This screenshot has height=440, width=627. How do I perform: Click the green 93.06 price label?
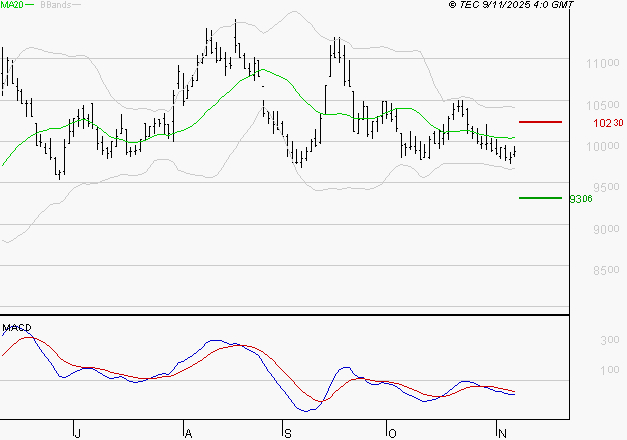(581, 199)
